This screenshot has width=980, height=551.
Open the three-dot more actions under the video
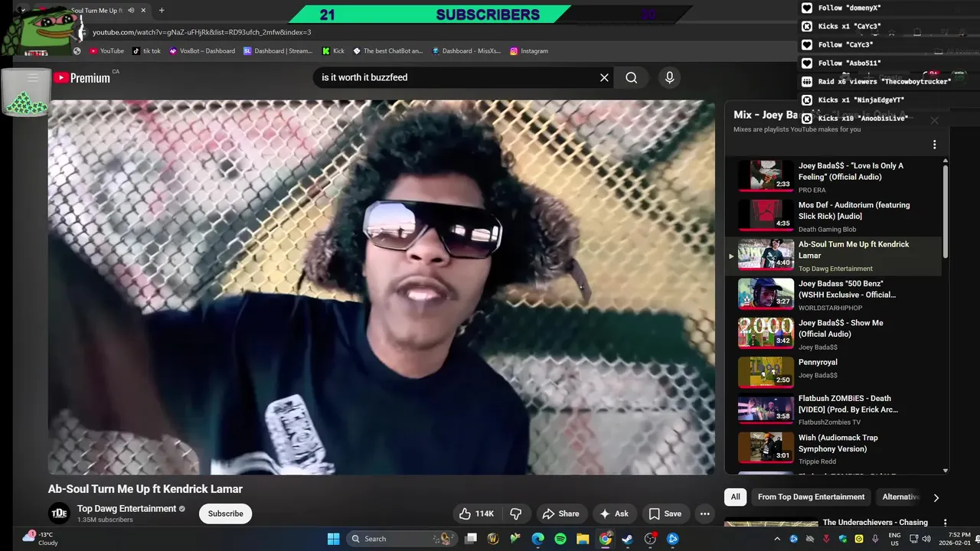click(704, 514)
